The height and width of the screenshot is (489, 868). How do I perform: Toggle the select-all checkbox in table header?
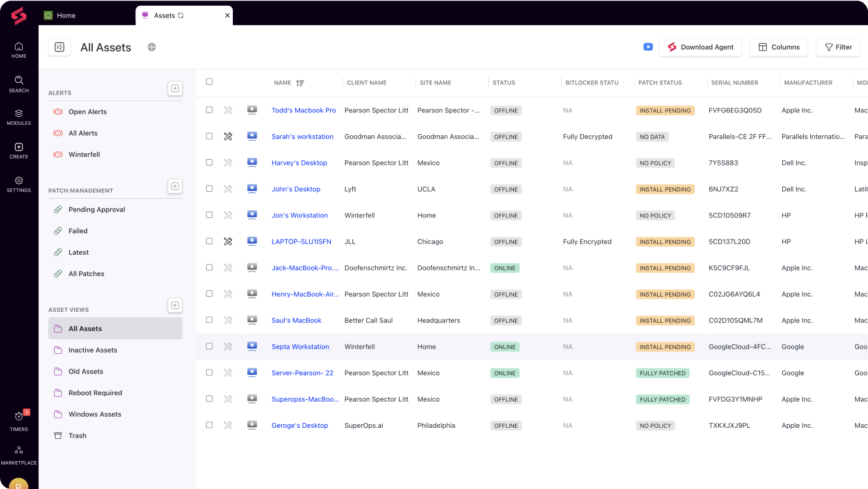tap(209, 82)
